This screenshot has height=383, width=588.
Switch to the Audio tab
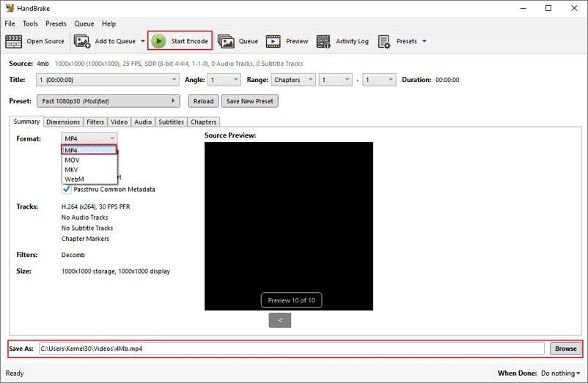coord(143,122)
